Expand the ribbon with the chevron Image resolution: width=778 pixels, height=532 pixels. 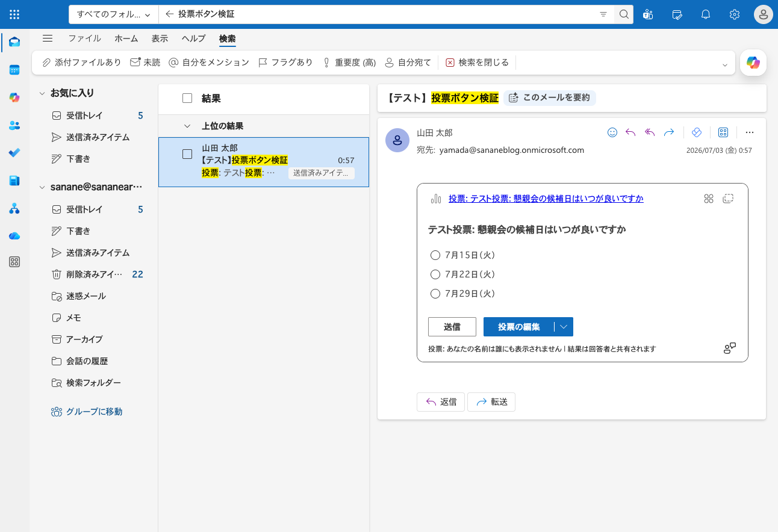point(724,65)
